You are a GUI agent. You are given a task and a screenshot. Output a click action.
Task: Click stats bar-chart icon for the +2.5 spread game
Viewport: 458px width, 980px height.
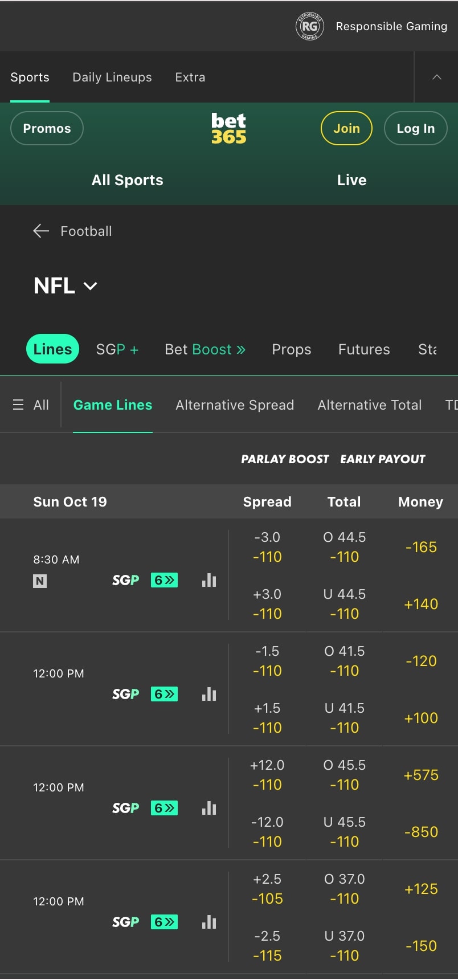(x=209, y=922)
